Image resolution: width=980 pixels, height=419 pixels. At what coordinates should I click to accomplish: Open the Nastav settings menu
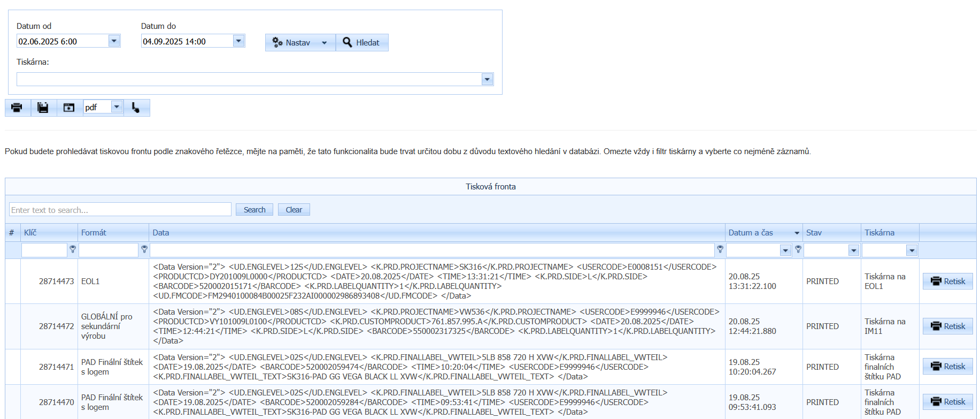coord(299,43)
